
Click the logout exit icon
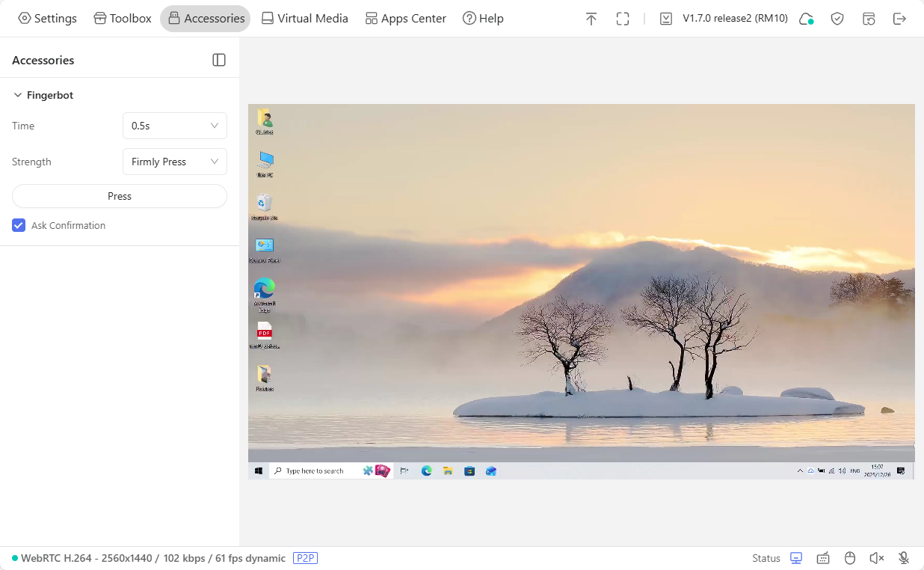click(x=900, y=19)
